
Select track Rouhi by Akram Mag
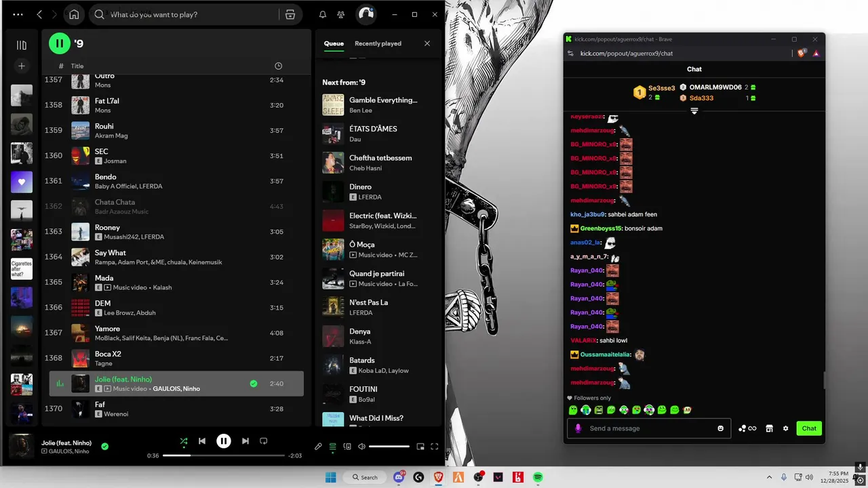click(x=176, y=130)
